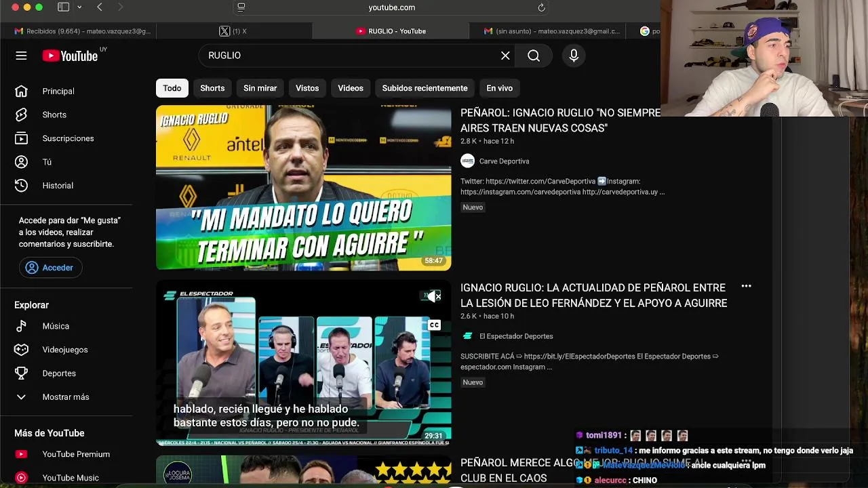Screen dimensions: 868x488
Task: Start voice search with microphone
Action: [x=574, y=56]
